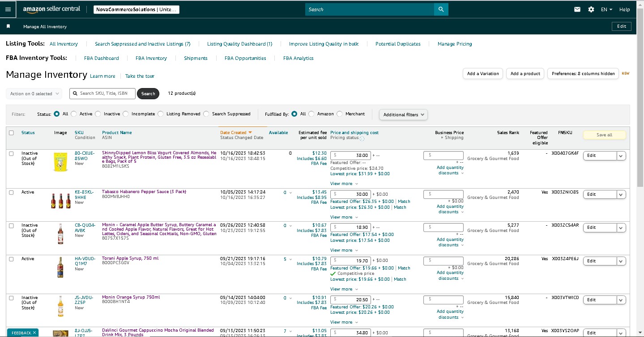Viewport: 644px width, 337px height.
Task: Click the Save all button
Action: [x=604, y=135]
